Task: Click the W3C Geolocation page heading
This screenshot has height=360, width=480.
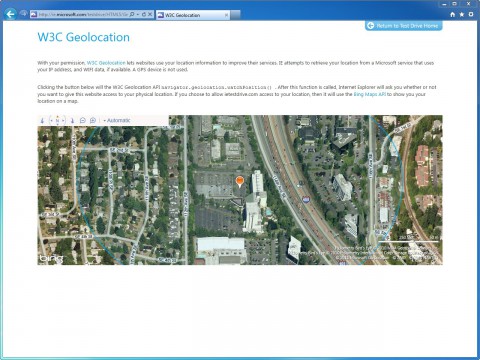Action: 84,37
